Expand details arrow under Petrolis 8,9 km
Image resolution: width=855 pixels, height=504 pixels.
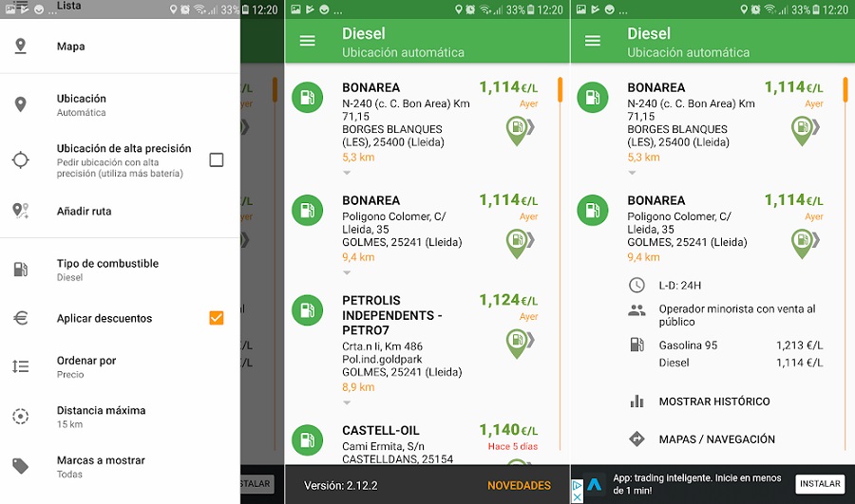coord(347,402)
